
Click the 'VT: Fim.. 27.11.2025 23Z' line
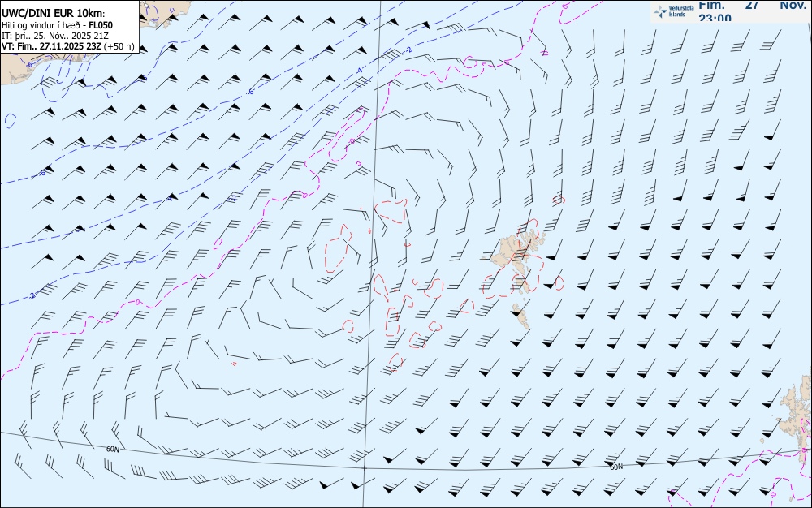click(51, 46)
